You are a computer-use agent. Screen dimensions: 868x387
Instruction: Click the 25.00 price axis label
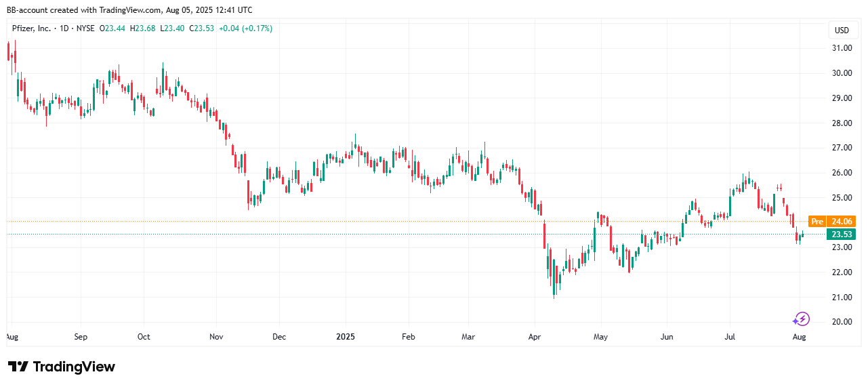click(x=842, y=198)
